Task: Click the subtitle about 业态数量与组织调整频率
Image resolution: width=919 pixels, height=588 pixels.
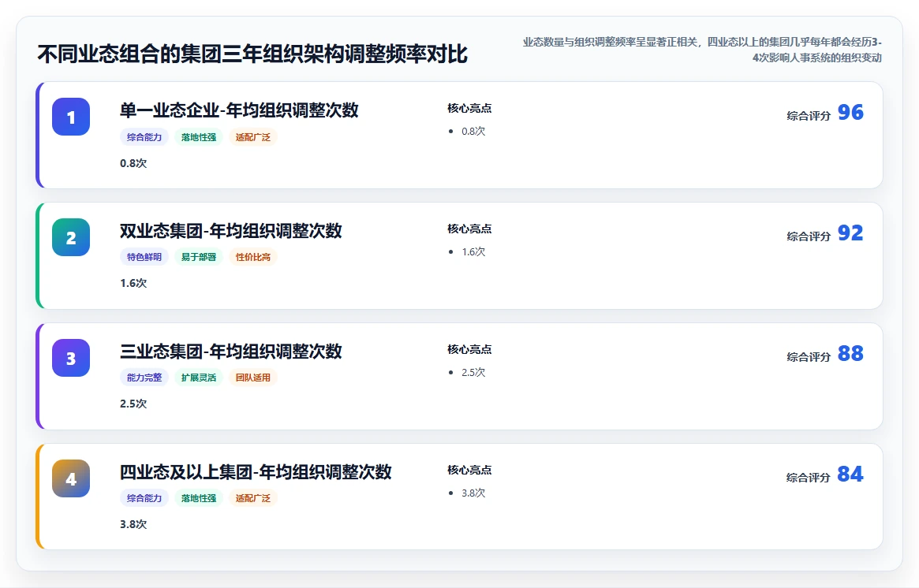Action: [x=702, y=50]
